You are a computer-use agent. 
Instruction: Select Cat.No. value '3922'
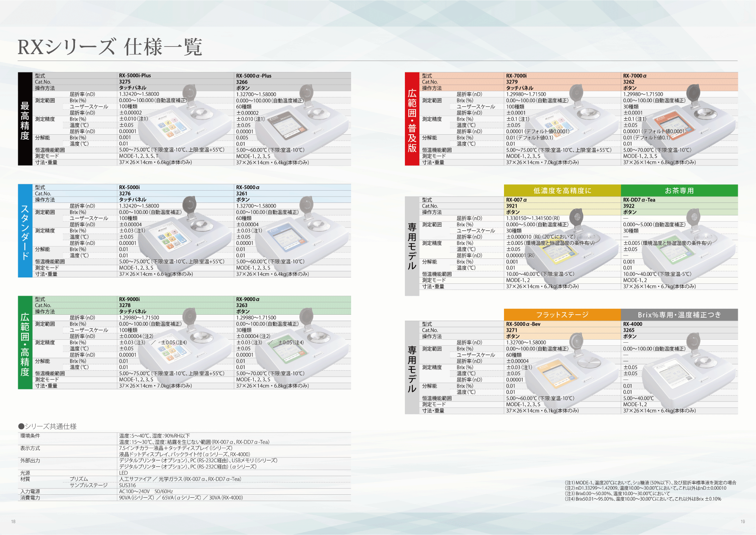click(629, 206)
